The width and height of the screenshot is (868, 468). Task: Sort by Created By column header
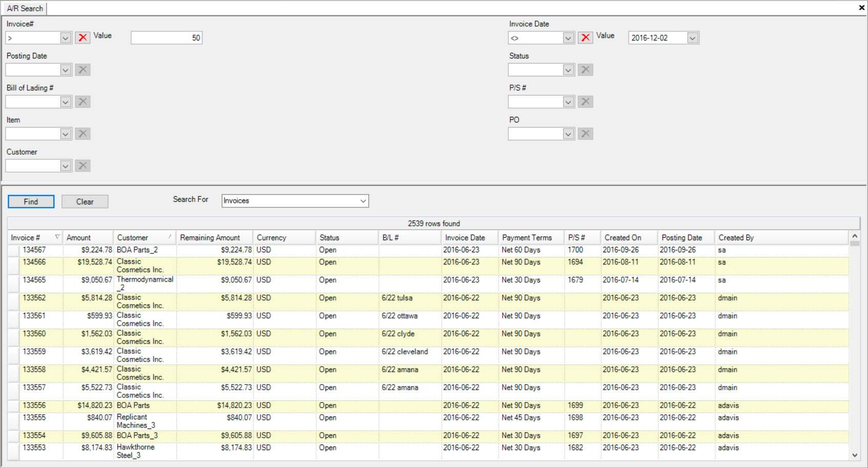pyautogui.click(x=782, y=238)
